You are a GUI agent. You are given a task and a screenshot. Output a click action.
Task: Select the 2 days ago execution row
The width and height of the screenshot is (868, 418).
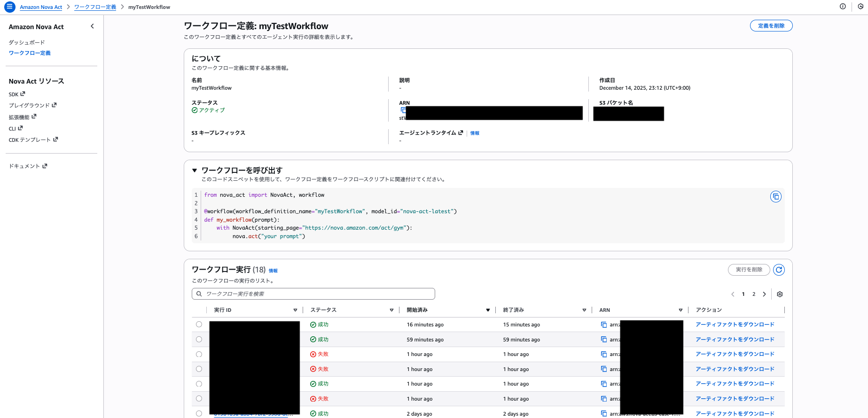pyautogui.click(x=199, y=414)
